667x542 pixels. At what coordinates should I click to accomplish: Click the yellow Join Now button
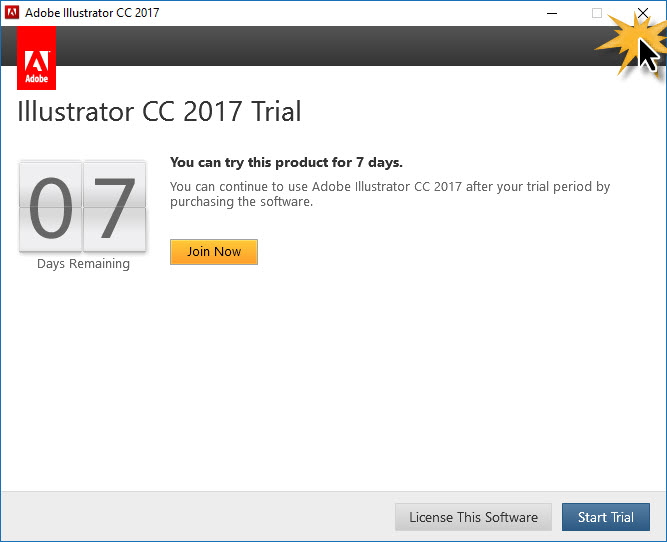click(x=214, y=252)
